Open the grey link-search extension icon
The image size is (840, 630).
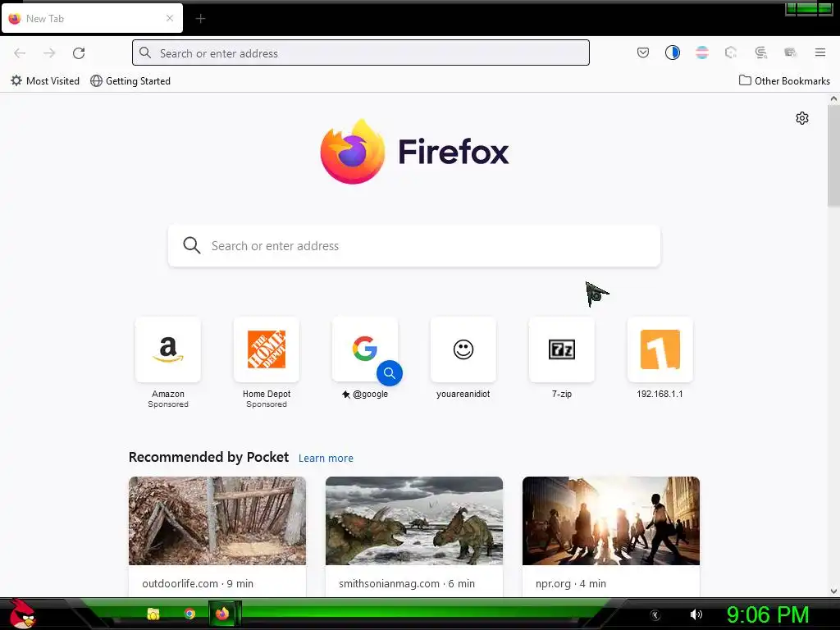[x=760, y=52]
